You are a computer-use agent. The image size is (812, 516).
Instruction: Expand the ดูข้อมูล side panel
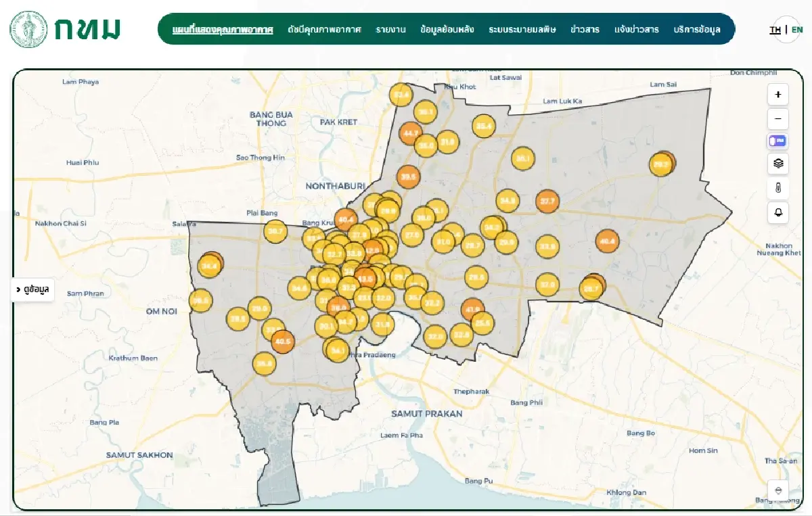tap(32, 289)
